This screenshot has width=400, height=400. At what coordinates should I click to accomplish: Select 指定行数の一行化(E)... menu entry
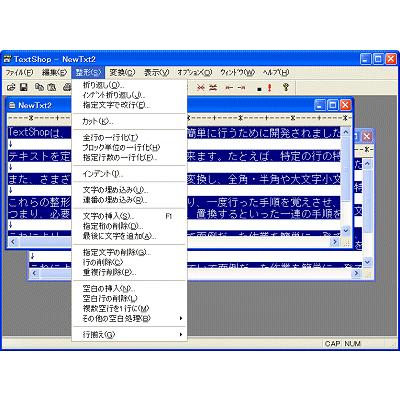pyautogui.click(x=129, y=158)
